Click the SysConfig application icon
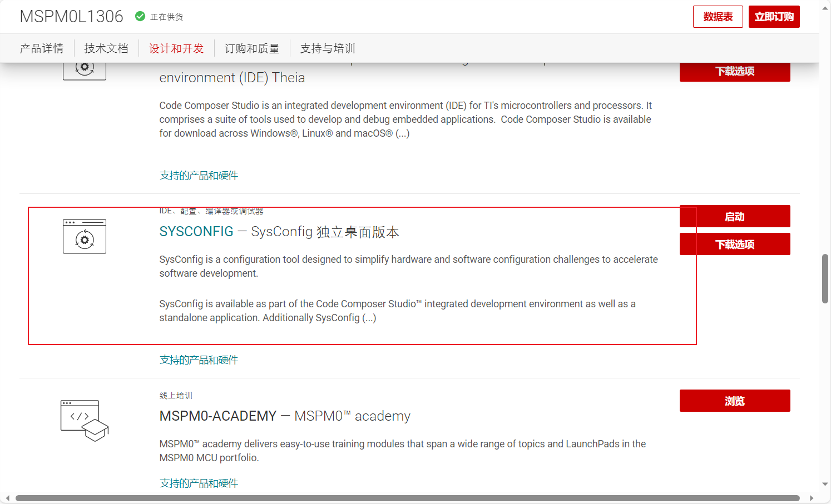The width and height of the screenshot is (831, 504). tap(84, 236)
